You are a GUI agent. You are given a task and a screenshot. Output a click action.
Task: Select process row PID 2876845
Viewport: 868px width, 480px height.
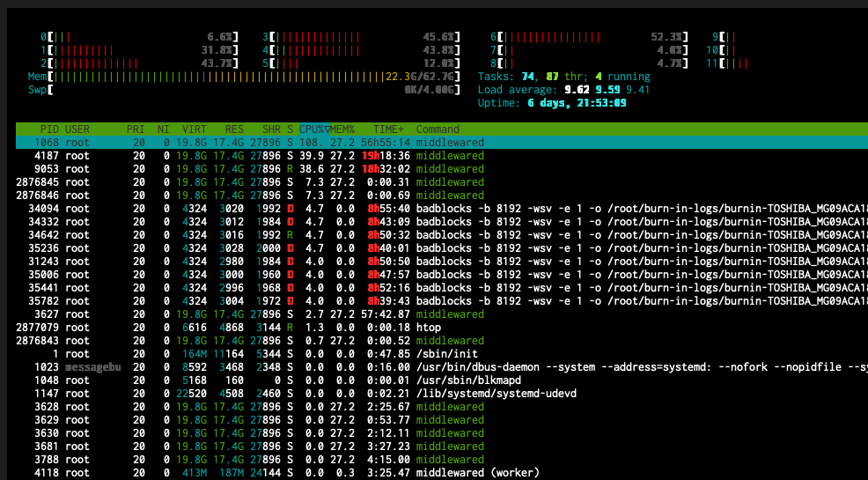coord(442,182)
